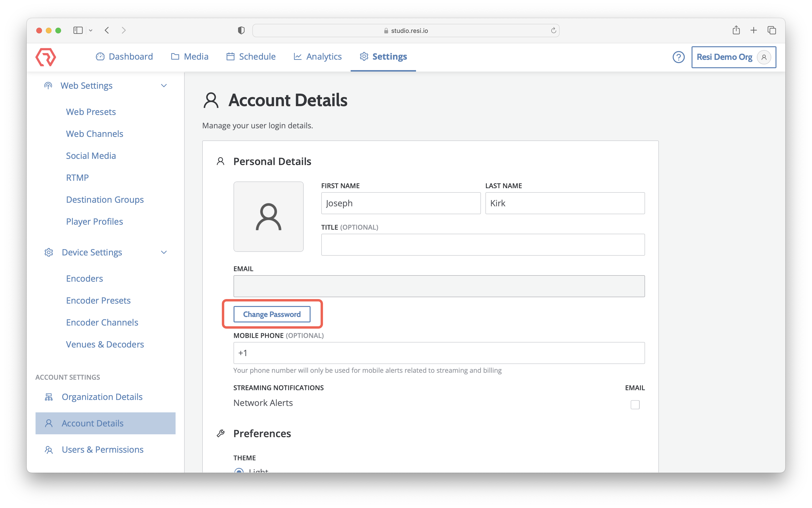Screen dimensions: 812x508
Task: Enable the Network Alerts email checkbox
Action: pos(635,404)
